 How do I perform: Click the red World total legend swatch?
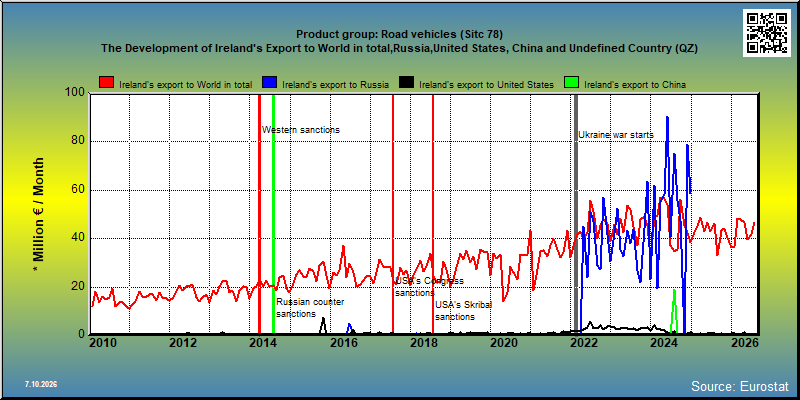click(x=107, y=83)
